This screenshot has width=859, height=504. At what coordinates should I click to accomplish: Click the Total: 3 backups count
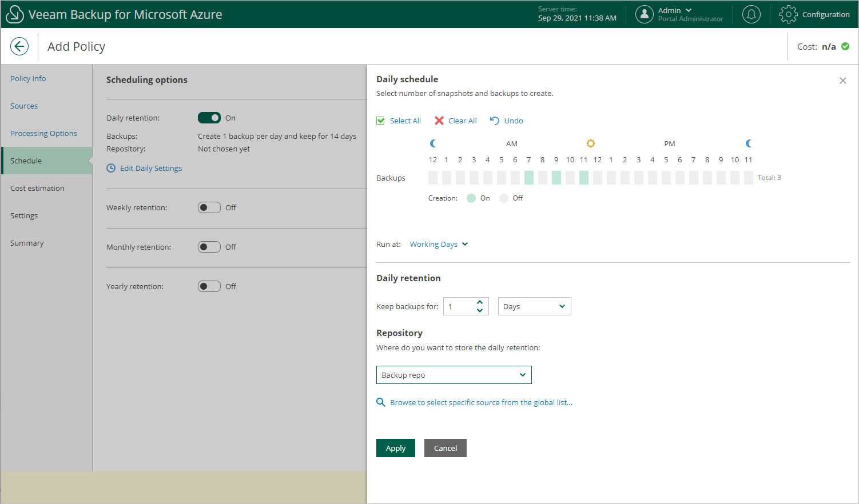coord(769,178)
